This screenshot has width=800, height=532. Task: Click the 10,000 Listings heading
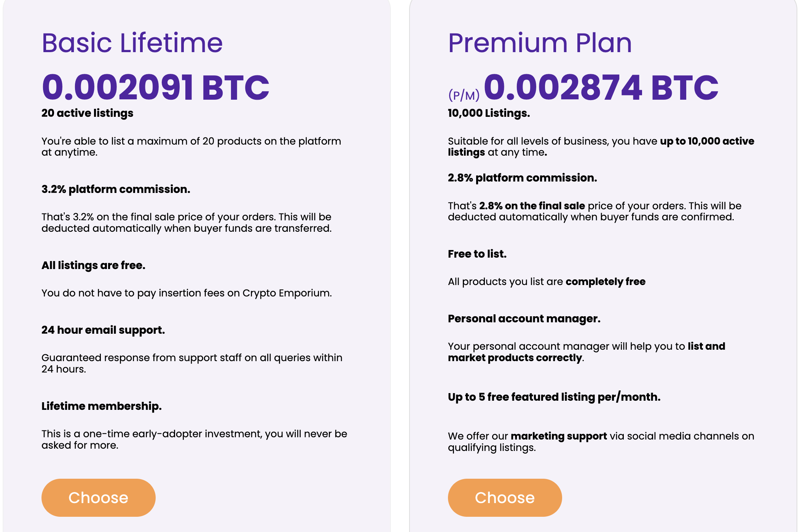click(489, 113)
